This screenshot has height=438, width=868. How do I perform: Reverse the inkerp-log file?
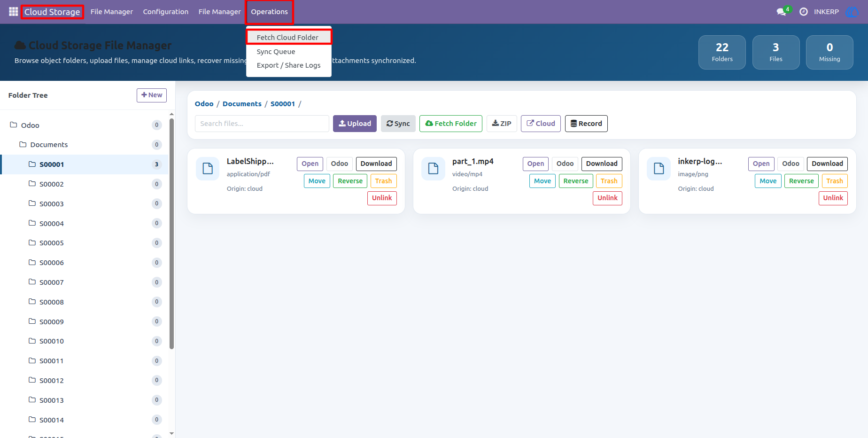pyautogui.click(x=801, y=181)
